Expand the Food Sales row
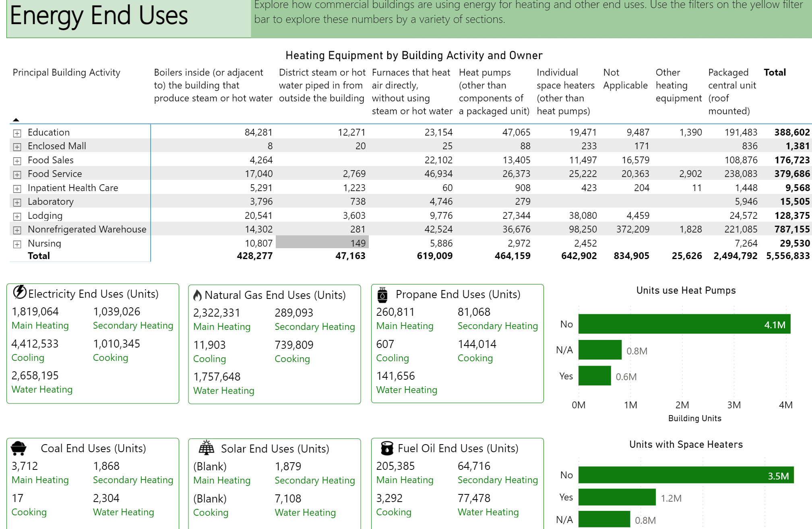The height and width of the screenshot is (529, 812). pyautogui.click(x=17, y=161)
